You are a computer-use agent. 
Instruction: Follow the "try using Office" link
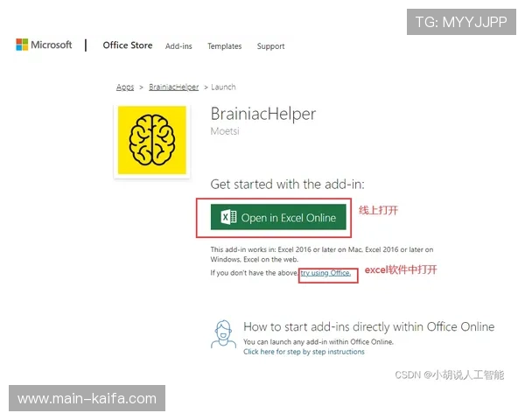325,273
